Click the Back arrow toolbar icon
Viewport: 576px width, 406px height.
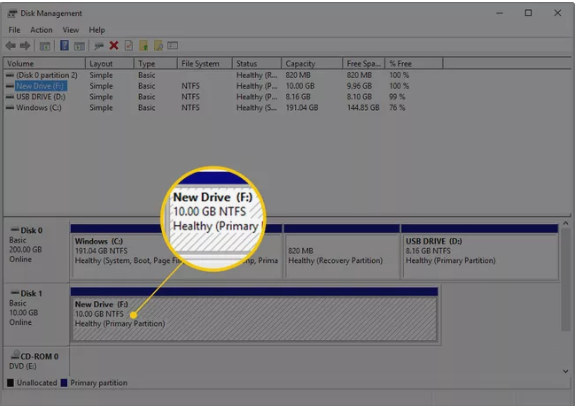11,46
